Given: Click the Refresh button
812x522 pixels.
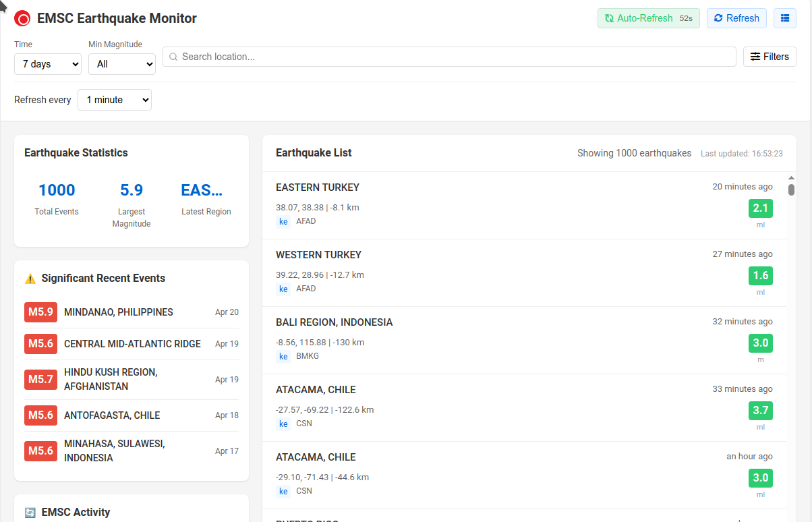Looking at the screenshot, I should click(x=736, y=18).
